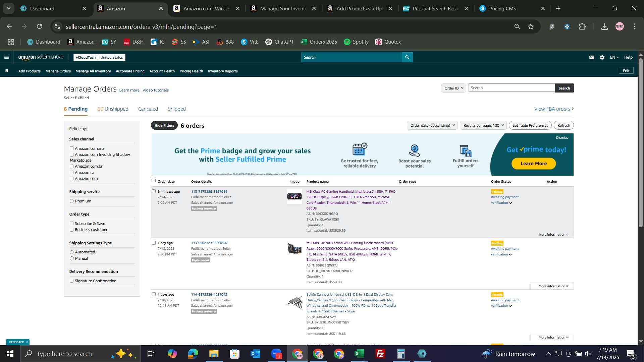Check the Subscribe & Save order type
The height and width of the screenshot is (362, 644).
click(x=71, y=224)
